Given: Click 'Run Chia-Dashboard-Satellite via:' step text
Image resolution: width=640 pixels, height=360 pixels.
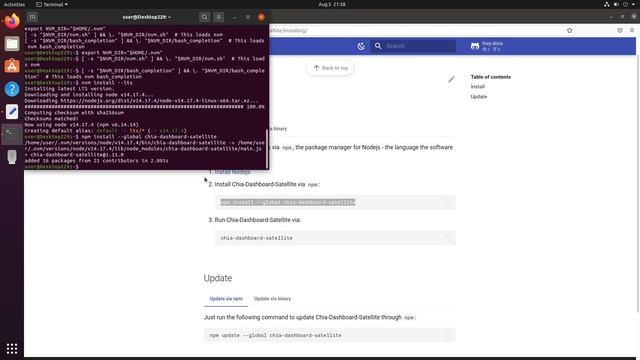Looking at the screenshot, I should coord(258,220).
